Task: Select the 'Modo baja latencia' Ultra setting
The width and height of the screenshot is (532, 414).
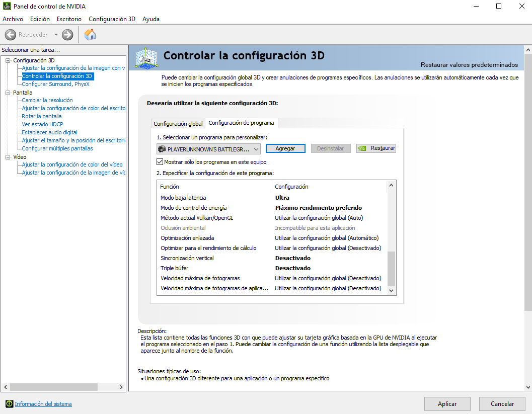Action: [282, 198]
